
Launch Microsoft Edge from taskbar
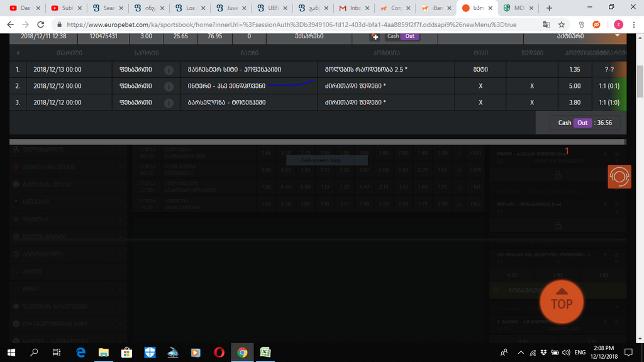[80, 353]
